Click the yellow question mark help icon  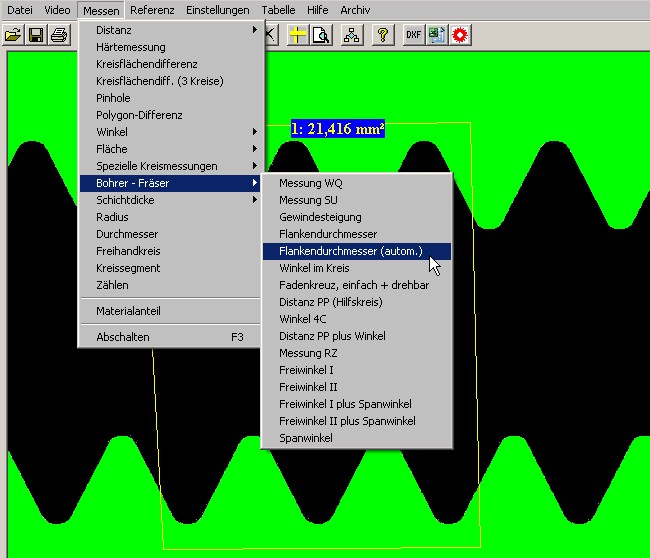click(383, 35)
